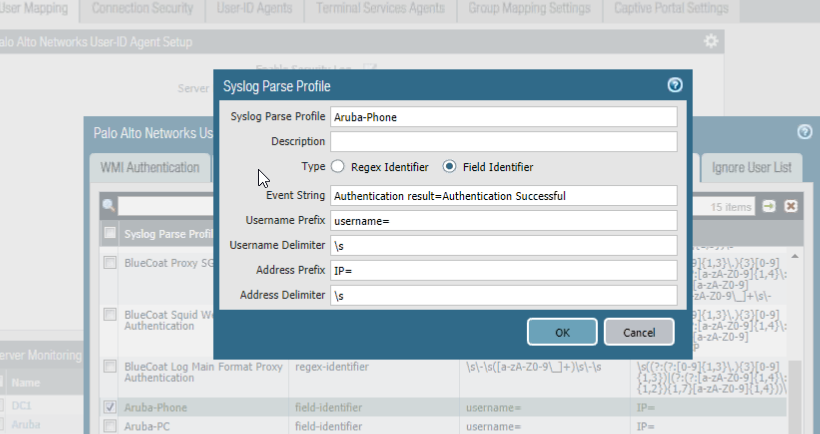
Task: Open the Aruba server link
Action: 26,425
